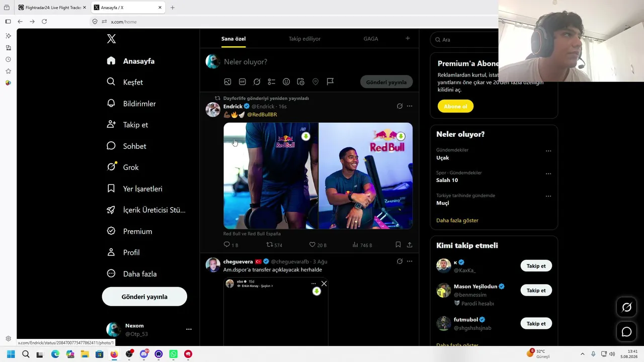The width and height of the screenshot is (644, 362).
Task: Like Endrick's post with 20 B likes
Action: coord(318,245)
